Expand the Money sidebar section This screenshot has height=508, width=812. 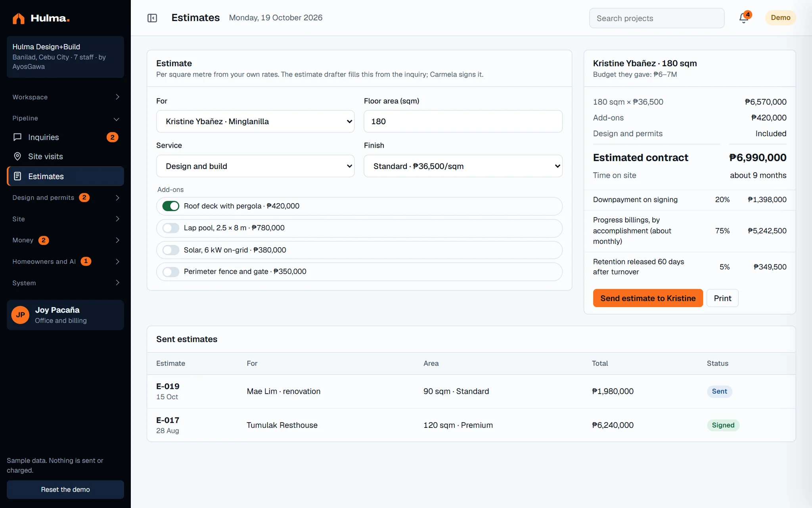65,240
